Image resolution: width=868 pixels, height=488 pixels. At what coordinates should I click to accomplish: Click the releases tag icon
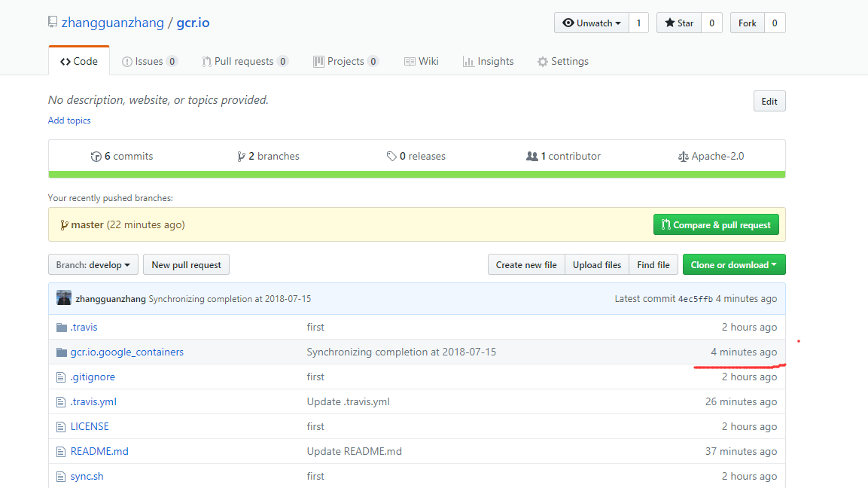pos(391,157)
